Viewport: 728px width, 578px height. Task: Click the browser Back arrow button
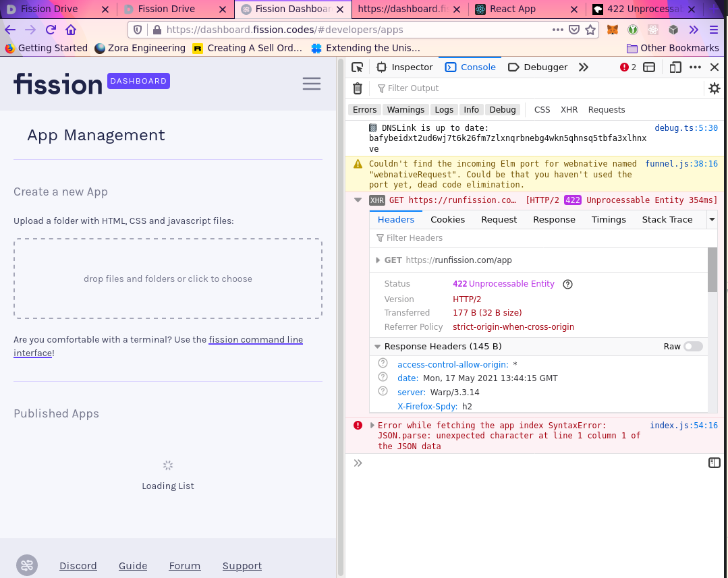coord(10,30)
